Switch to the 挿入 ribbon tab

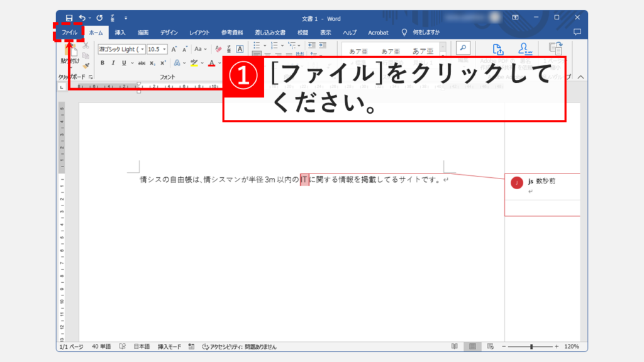[x=120, y=32]
